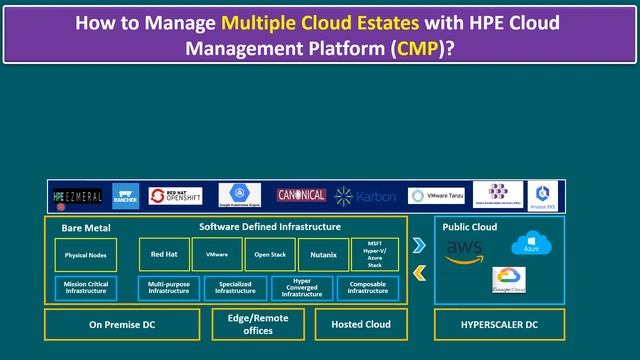This screenshot has width=640, height=360.
Task: Click the Hyper Converged Infrastructure box
Action: pyautogui.click(x=302, y=288)
